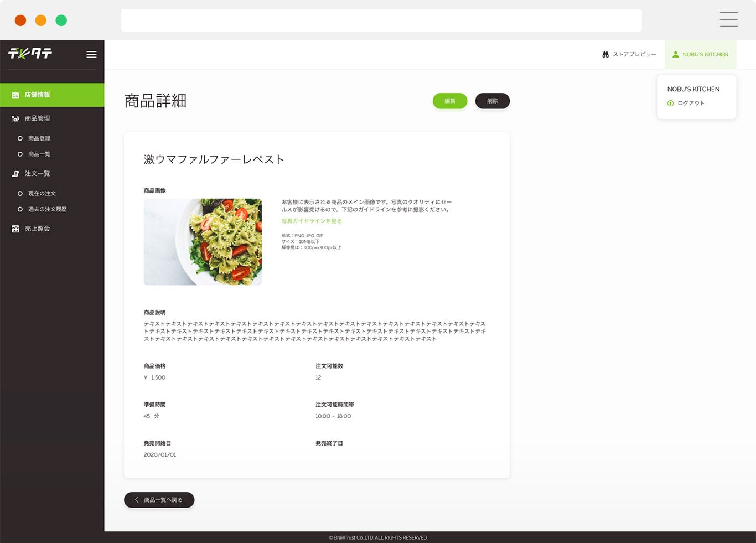Click the 注文一覧 icon in sidebar

[15, 174]
